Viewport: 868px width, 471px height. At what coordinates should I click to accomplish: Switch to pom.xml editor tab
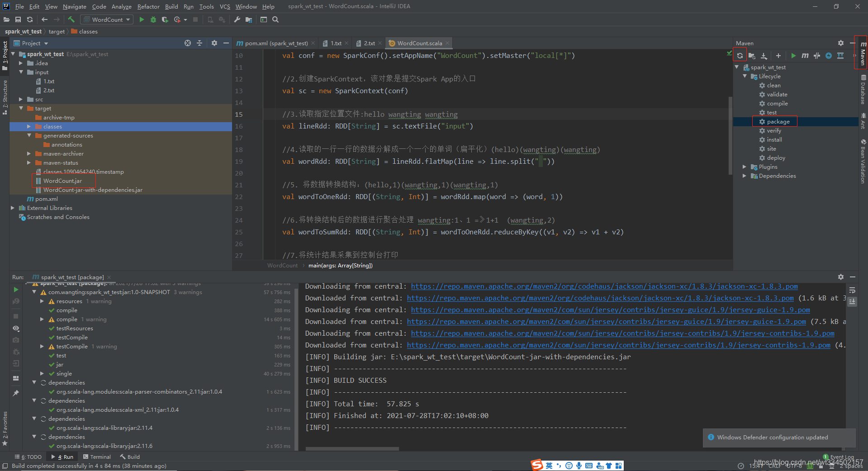pyautogui.click(x=275, y=43)
